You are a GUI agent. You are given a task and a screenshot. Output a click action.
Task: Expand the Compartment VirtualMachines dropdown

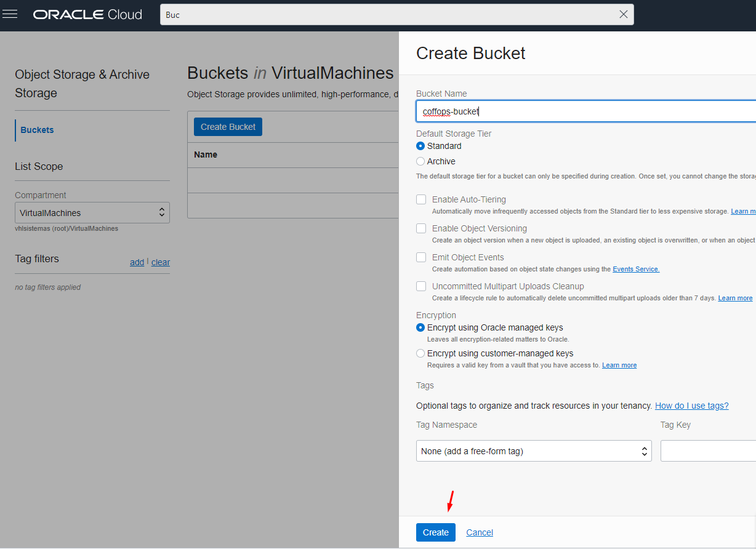(x=92, y=213)
